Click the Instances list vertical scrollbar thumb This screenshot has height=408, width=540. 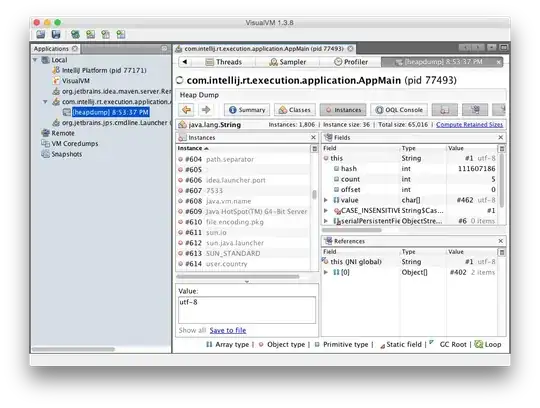(314, 195)
